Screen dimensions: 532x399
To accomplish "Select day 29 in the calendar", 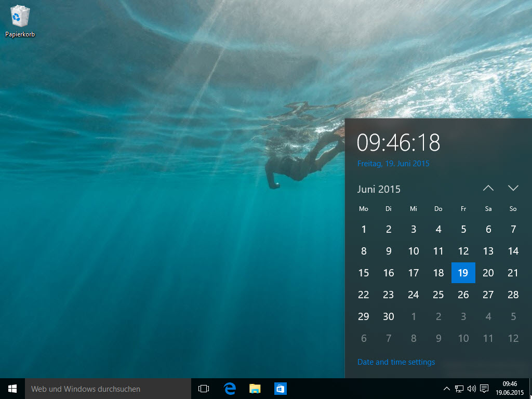I will tap(363, 316).
